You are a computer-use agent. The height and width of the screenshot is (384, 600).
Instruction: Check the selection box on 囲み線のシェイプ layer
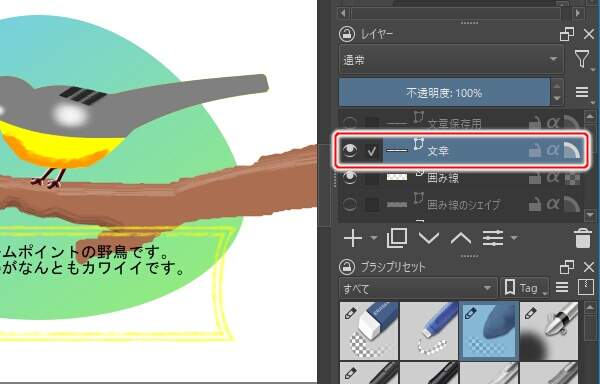[372, 205]
